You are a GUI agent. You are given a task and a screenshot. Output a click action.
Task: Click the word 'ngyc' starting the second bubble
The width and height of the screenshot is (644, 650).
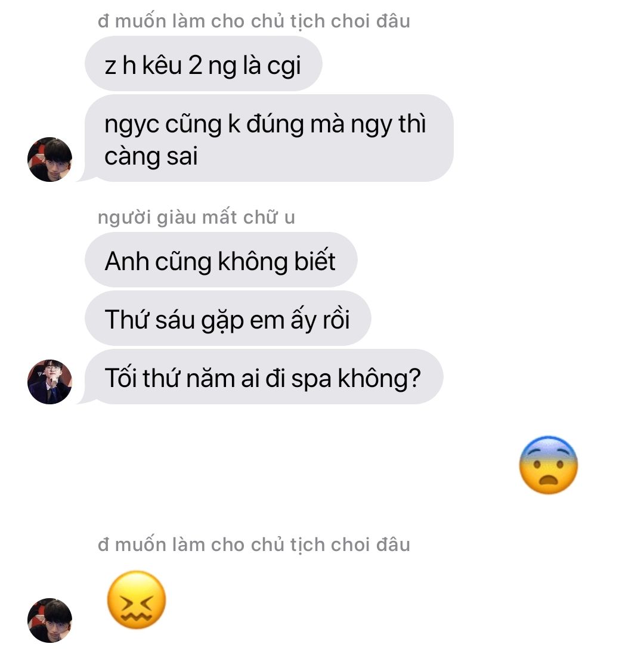tap(131, 125)
